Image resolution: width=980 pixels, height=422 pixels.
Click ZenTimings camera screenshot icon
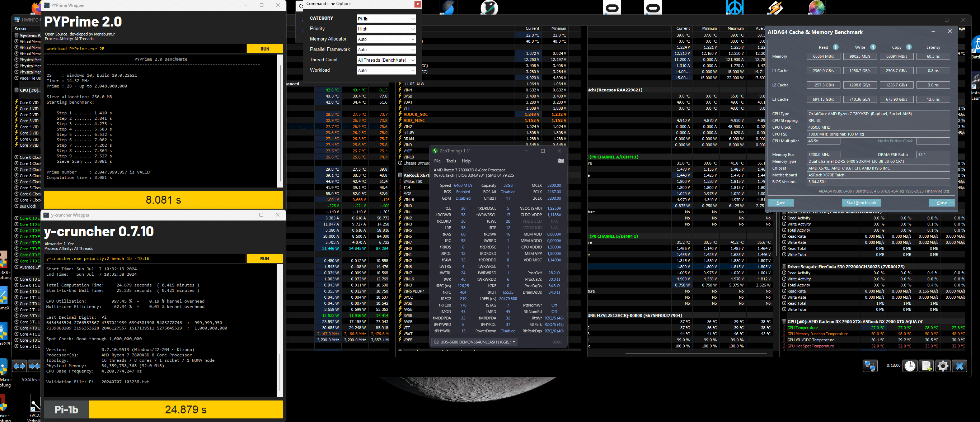click(x=561, y=161)
